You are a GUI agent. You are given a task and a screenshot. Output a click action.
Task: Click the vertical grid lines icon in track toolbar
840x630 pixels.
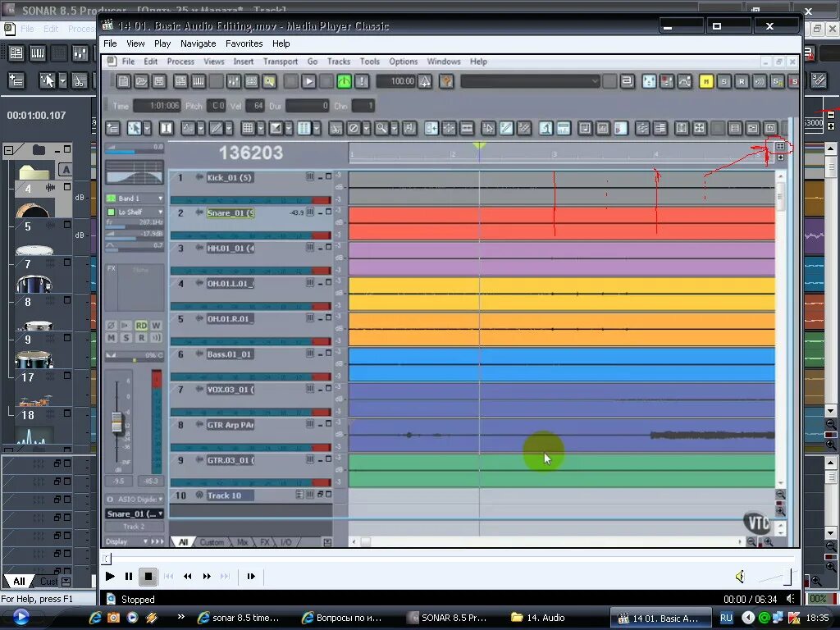tap(304, 128)
